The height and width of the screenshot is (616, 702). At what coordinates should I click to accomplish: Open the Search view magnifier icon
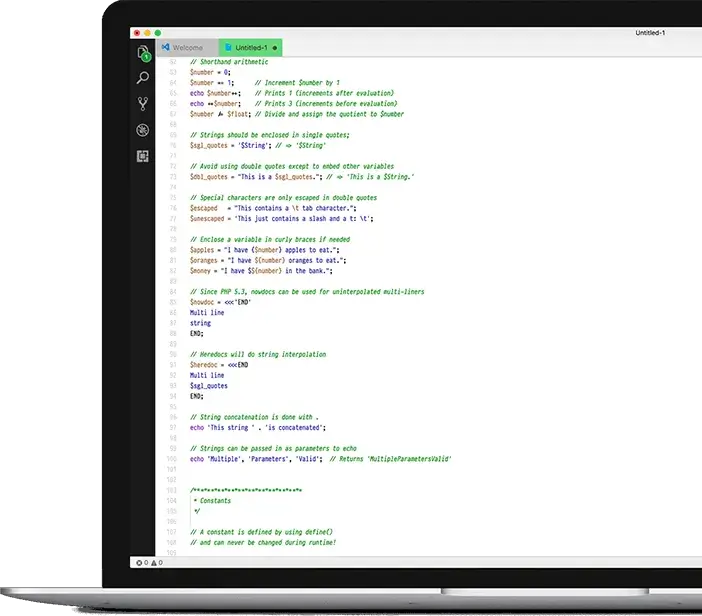pyautogui.click(x=143, y=77)
